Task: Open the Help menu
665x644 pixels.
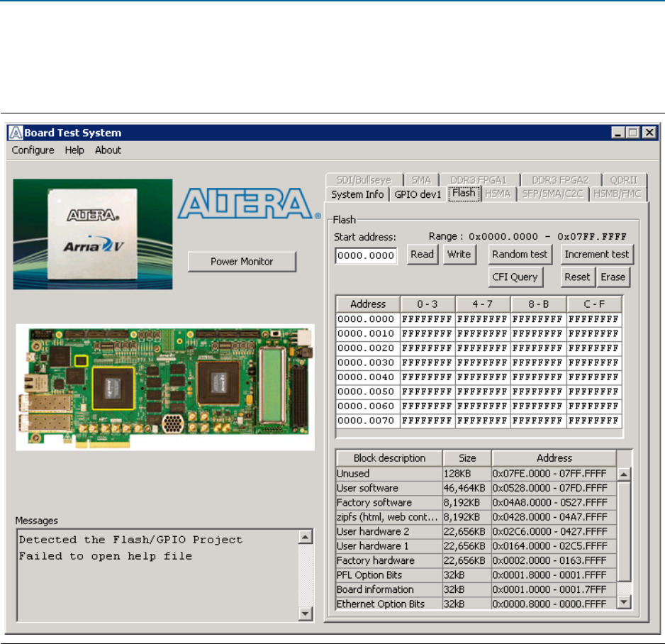Action: 74,150
